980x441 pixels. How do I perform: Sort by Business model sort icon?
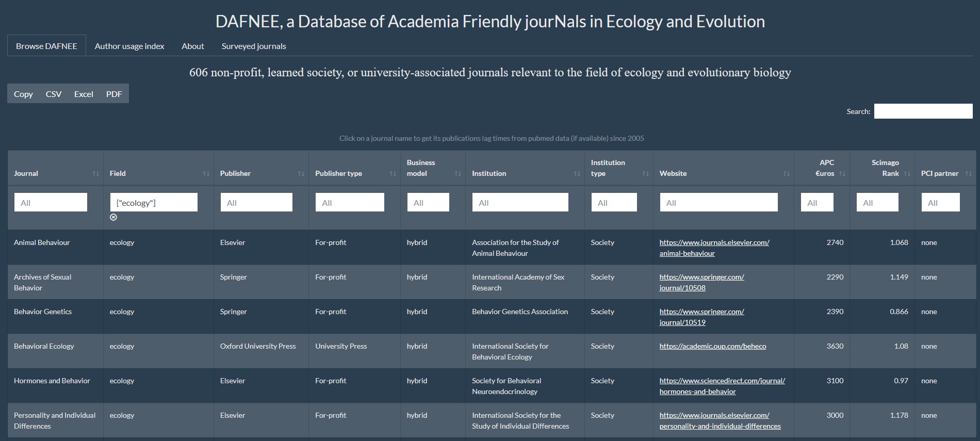(458, 174)
